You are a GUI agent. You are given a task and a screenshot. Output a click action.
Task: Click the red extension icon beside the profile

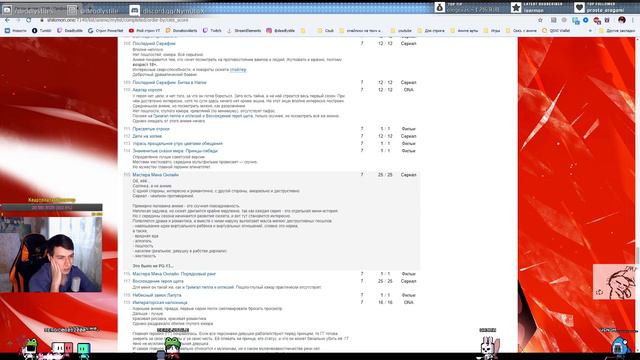[597, 20]
